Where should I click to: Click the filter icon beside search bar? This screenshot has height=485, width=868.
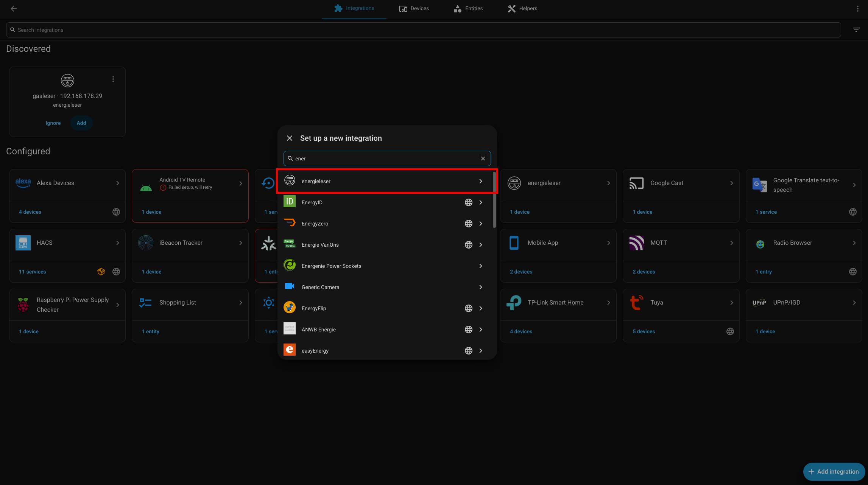(x=856, y=30)
